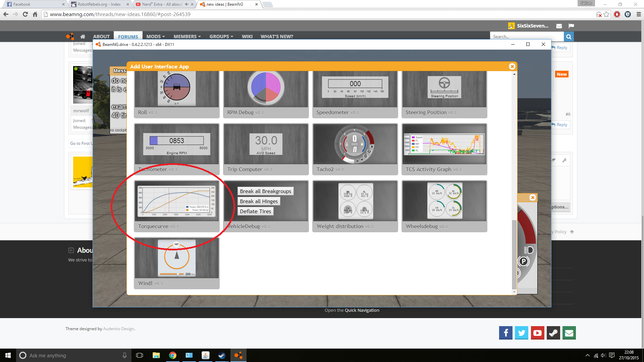Viewport: 644px width, 362px height.
Task: Select the Torquecurve app thumbnail
Action: [176, 201]
